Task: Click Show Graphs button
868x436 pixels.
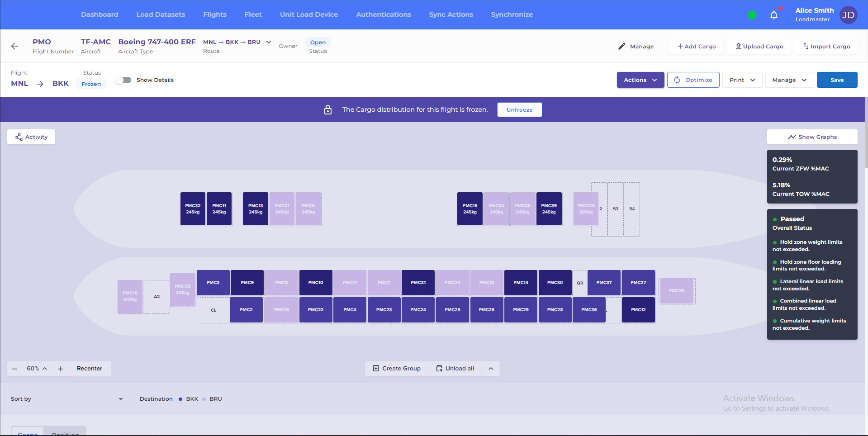Action: (x=812, y=137)
